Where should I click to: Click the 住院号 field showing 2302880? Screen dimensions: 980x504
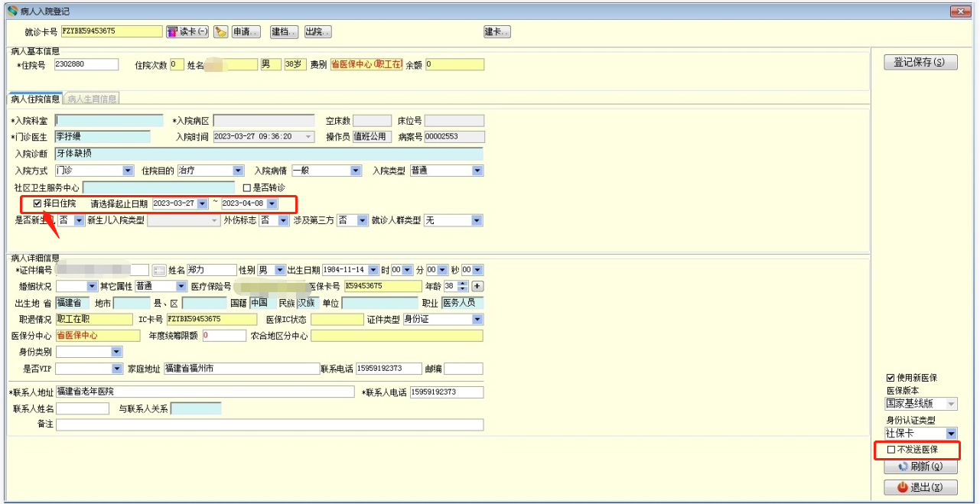coord(86,64)
